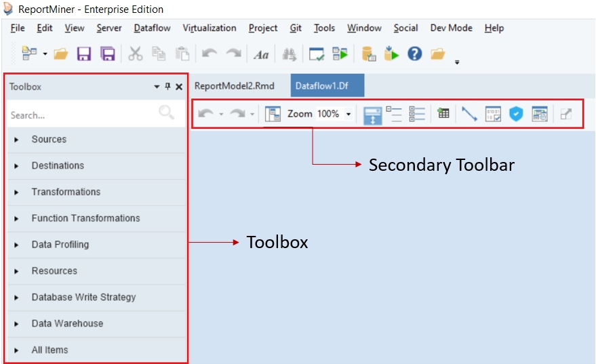Pin the Toolbox panel with pushpin
596x364 pixels.
tap(167, 87)
